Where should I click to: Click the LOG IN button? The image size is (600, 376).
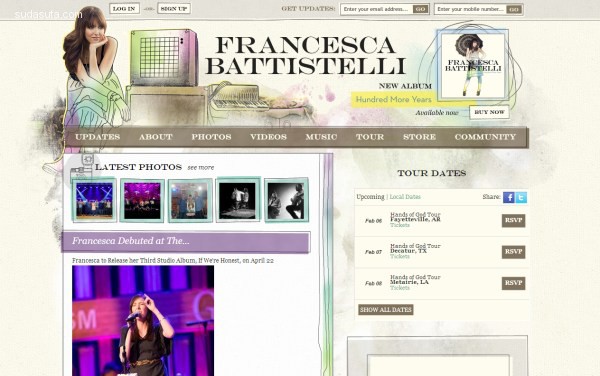(x=124, y=8)
